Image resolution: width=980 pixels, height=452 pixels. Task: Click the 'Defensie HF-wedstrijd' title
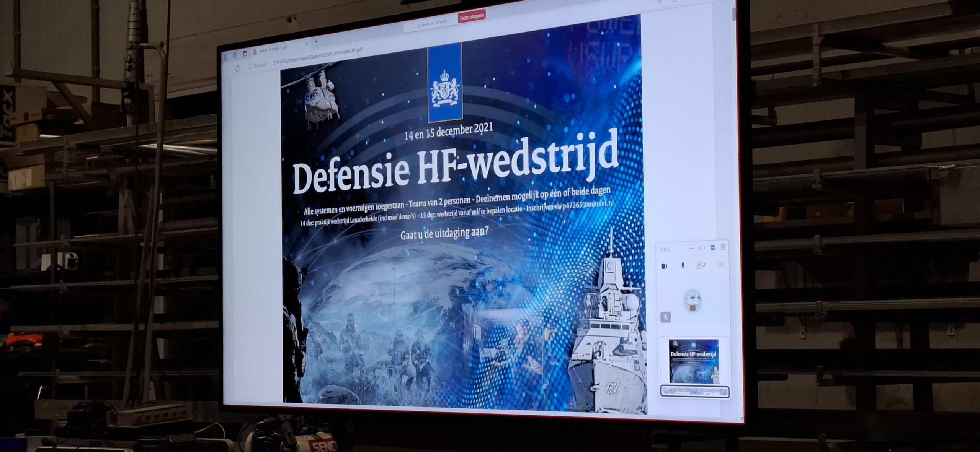(x=456, y=162)
